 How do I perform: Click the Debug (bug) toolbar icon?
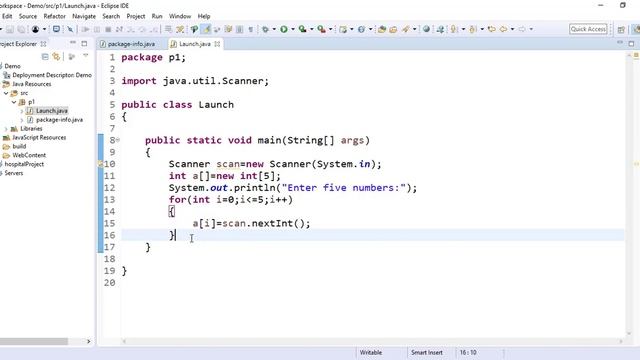[265, 29]
